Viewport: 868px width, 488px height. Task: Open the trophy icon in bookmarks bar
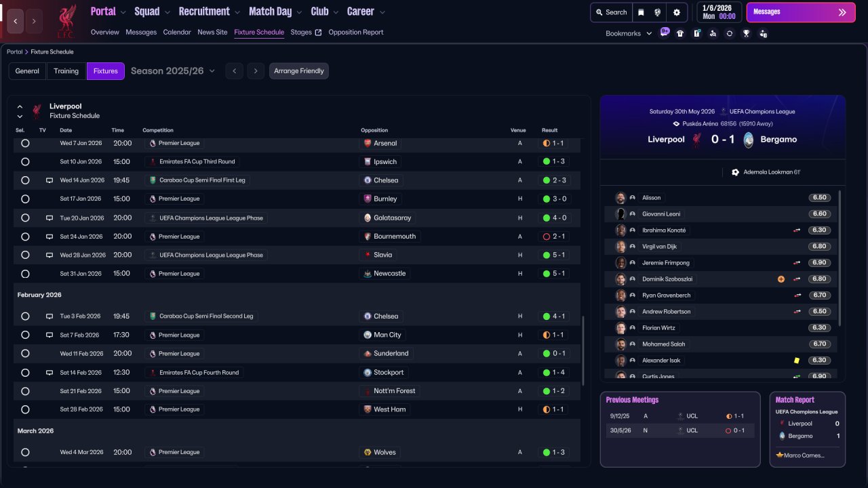pos(746,33)
